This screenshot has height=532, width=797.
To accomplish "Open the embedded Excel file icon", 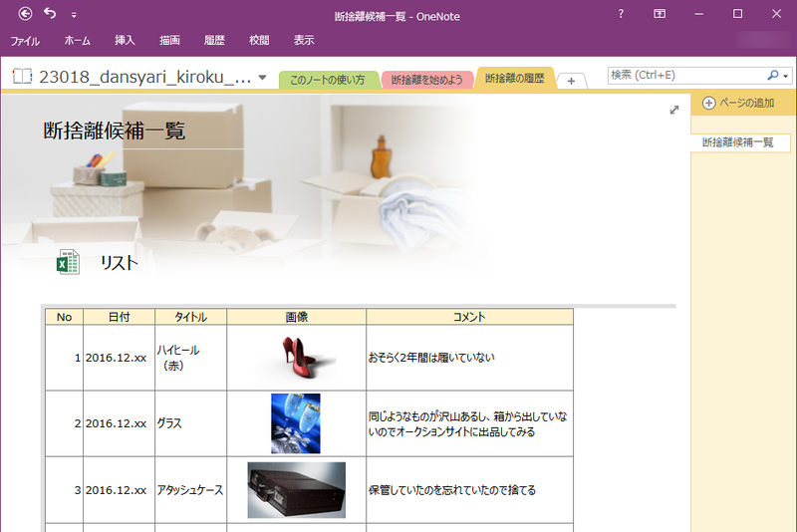I will (68, 262).
